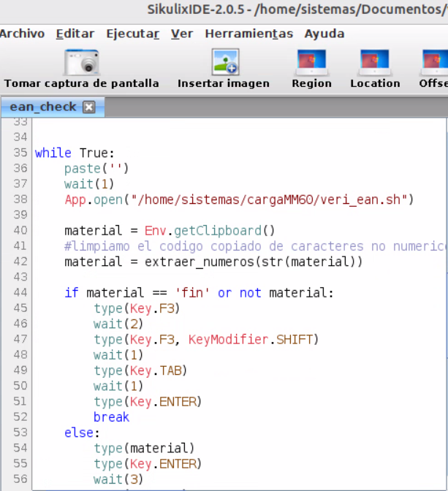Click the wait(3) line

click(118, 479)
